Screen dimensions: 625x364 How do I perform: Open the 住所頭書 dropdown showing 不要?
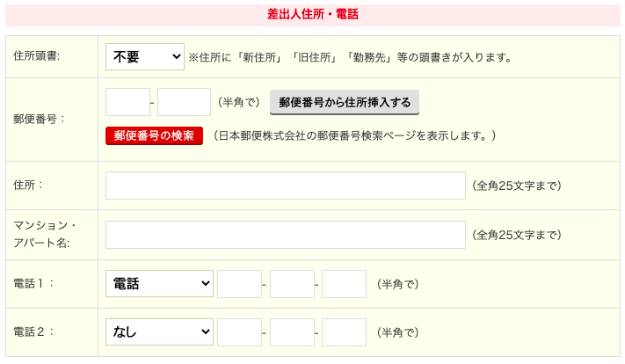click(x=144, y=57)
